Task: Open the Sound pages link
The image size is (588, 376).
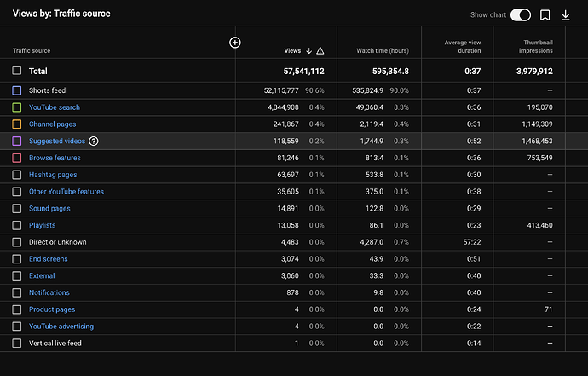Action: 49,209
